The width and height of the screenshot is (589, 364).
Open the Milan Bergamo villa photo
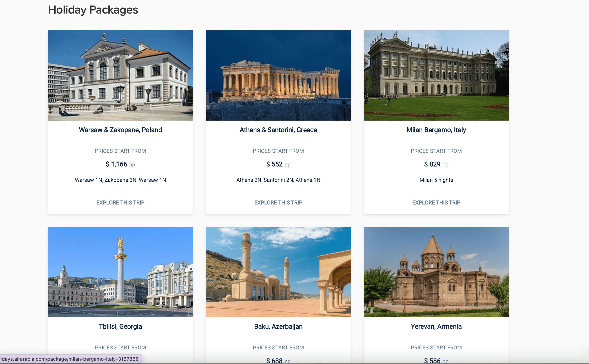coord(436,75)
